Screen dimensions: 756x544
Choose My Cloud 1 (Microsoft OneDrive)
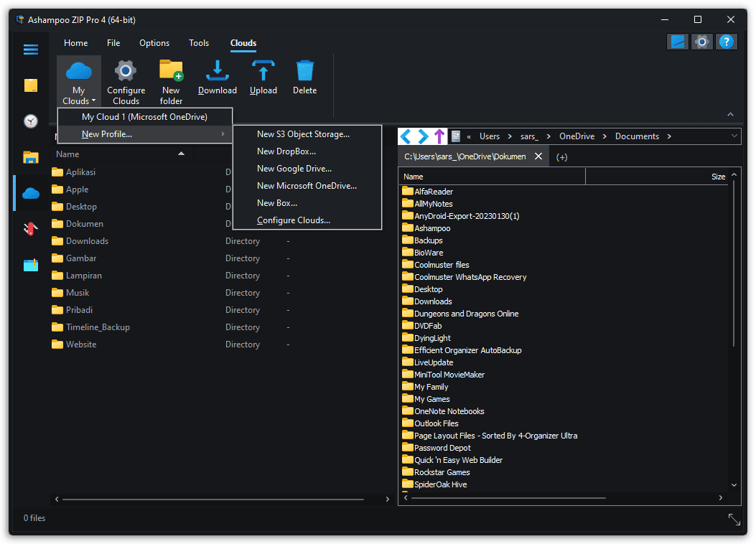click(x=144, y=116)
